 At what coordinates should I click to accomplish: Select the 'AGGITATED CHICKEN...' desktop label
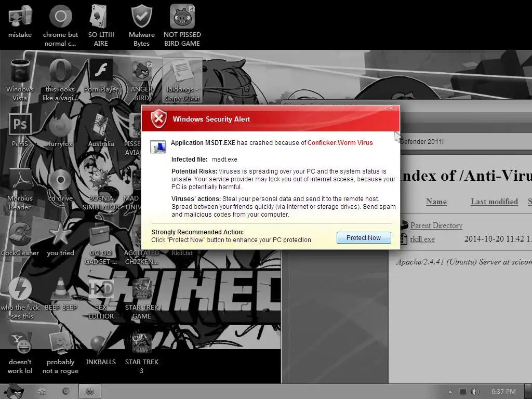coord(141,257)
